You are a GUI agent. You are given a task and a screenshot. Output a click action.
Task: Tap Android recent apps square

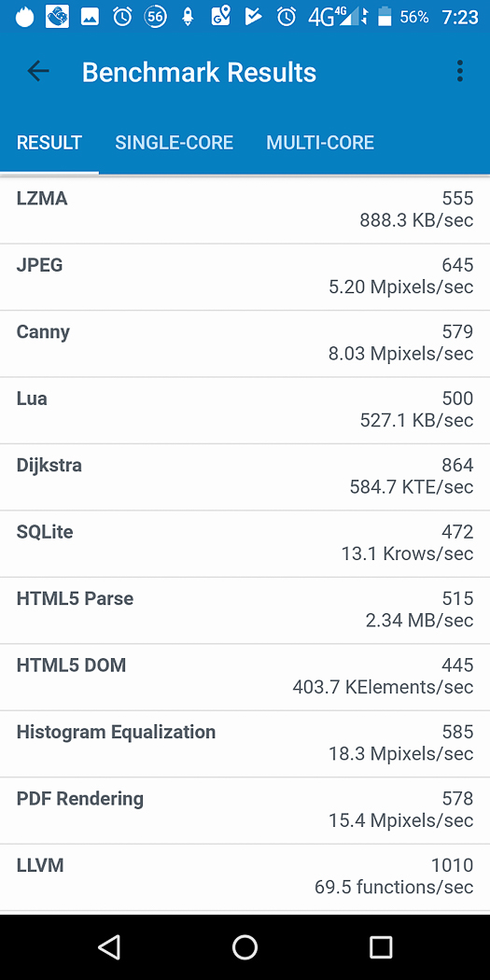pyautogui.click(x=381, y=947)
